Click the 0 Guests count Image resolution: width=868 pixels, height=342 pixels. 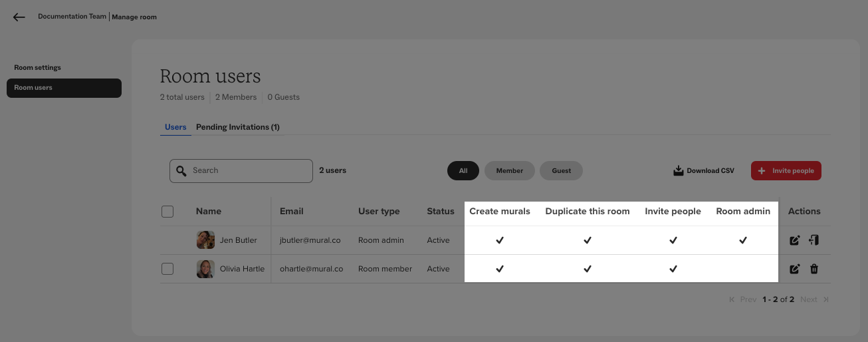click(x=284, y=97)
